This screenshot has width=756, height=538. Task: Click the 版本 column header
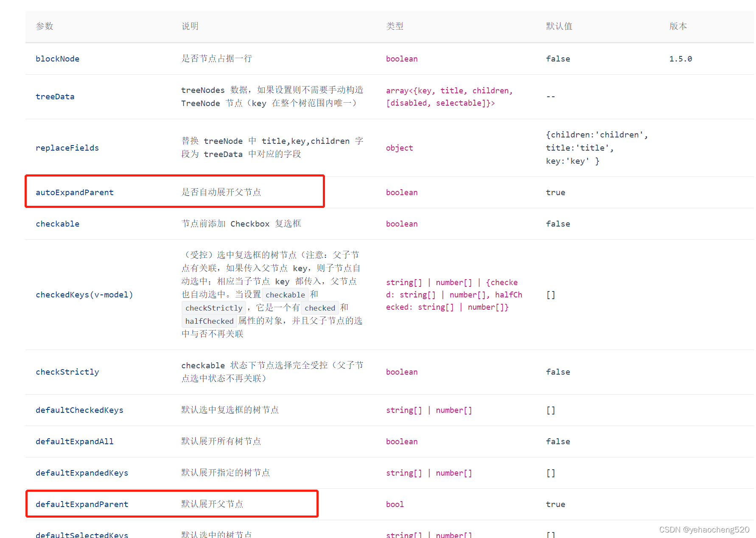[x=678, y=26]
